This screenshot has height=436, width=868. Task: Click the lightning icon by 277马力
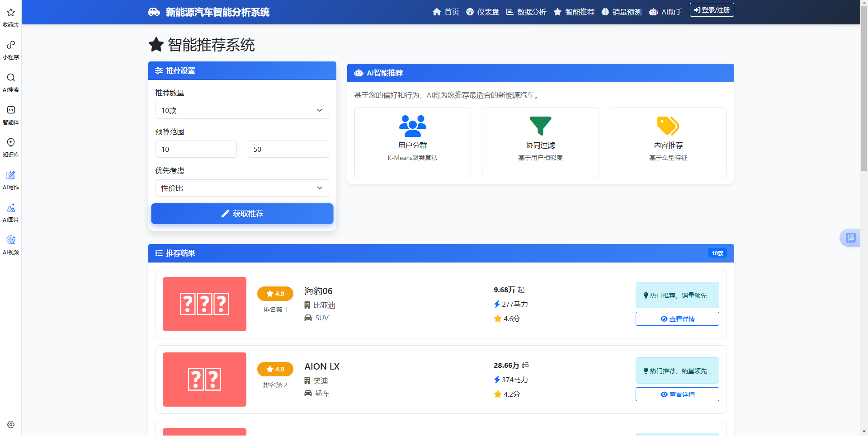pos(497,305)
